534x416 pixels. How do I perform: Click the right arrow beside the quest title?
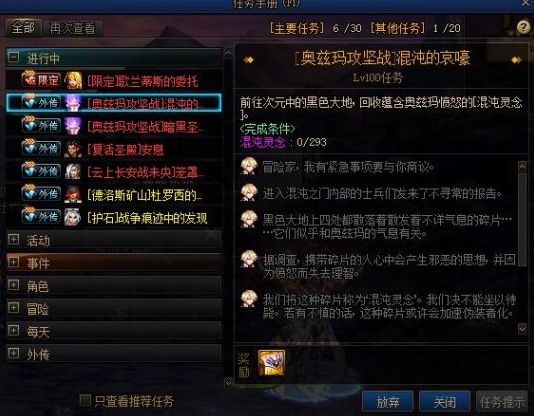point(516,60)
